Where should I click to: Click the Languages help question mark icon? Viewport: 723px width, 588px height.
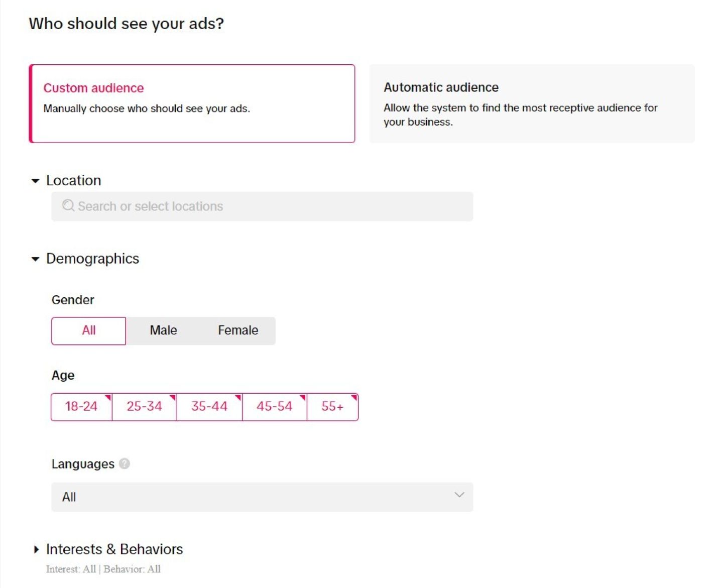click(x=125, y=463)
